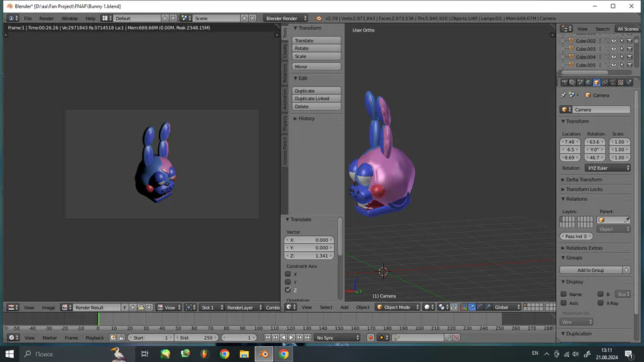Unlink the Render Result image with X
Viewport: 644px width, 362px height.
(x=149, y=308)
